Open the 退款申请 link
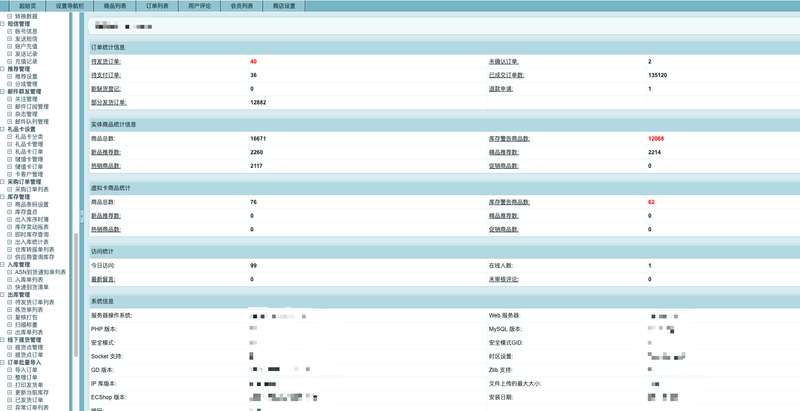 click(x=502, y=89)
